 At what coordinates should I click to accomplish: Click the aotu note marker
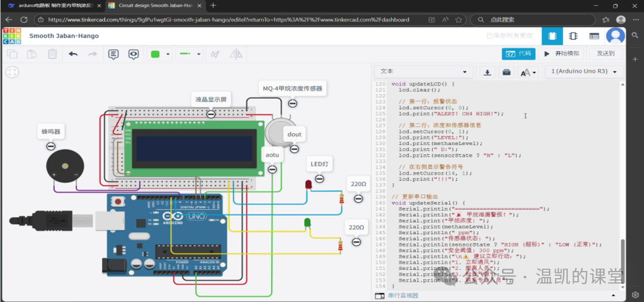[x=273, y=169]
